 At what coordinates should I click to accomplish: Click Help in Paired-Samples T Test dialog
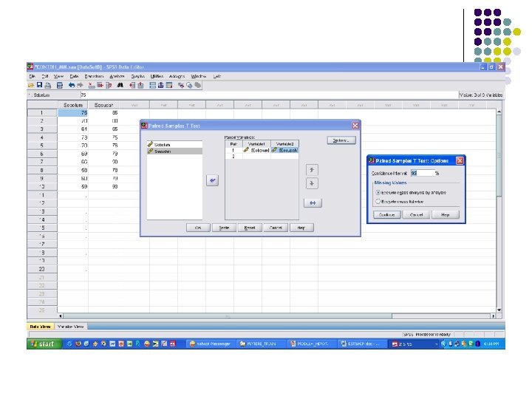click(x=301, y=228)
